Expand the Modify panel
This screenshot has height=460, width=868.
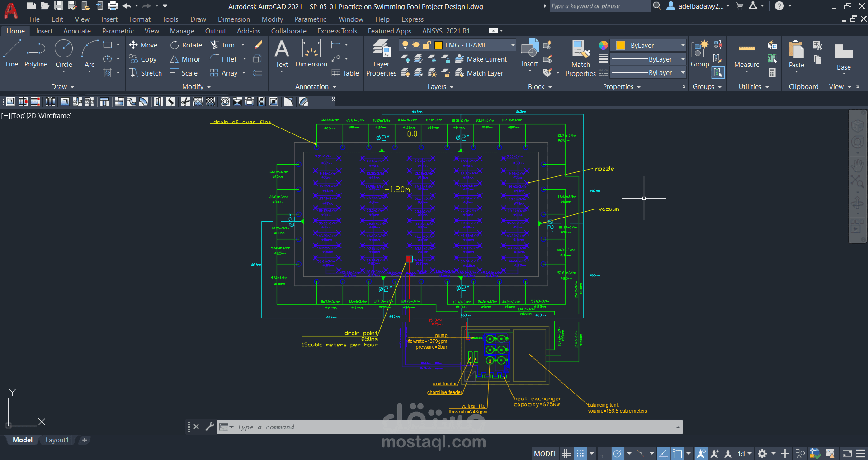point(197,87)
